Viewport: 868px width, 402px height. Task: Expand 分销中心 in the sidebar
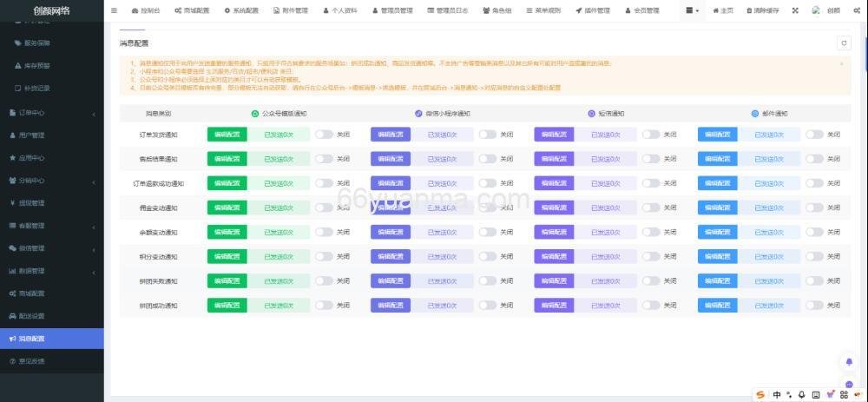click(51, 181)
